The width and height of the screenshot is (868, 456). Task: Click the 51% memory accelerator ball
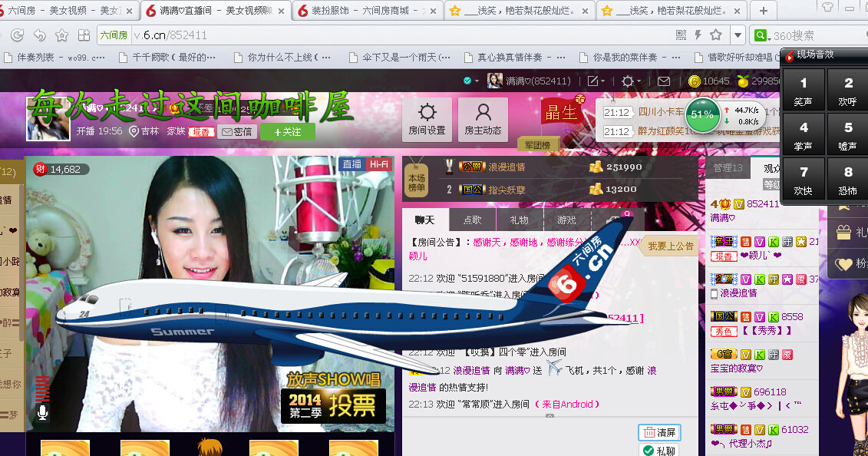pyautogui.click(x=702, y=114)
